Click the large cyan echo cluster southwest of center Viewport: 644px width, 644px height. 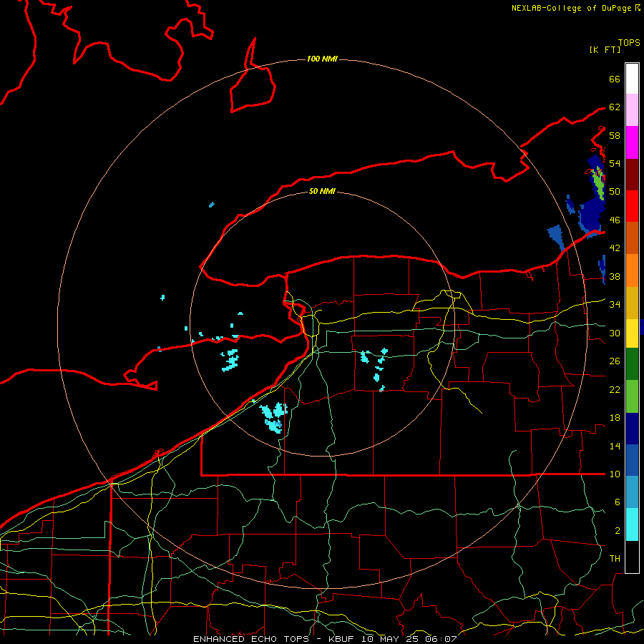274,417
